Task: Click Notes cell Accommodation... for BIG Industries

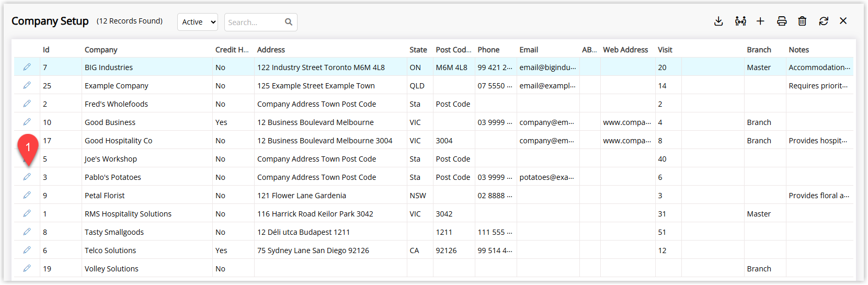Action: point(819,67)
